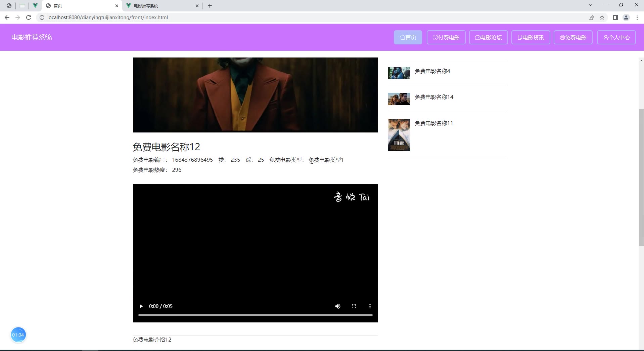Open the browser profile menu
Image resolution: width=644 pixels, height=351 pixels.
(x=626, y=17)
